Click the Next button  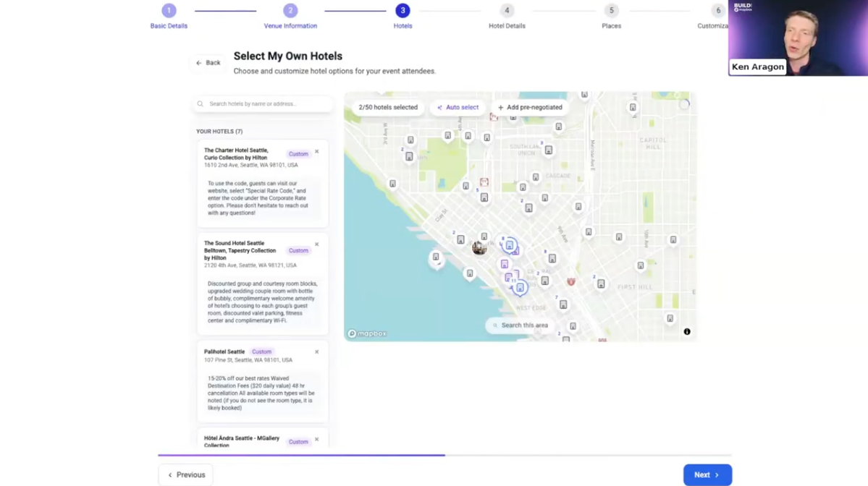click(707, 474)
